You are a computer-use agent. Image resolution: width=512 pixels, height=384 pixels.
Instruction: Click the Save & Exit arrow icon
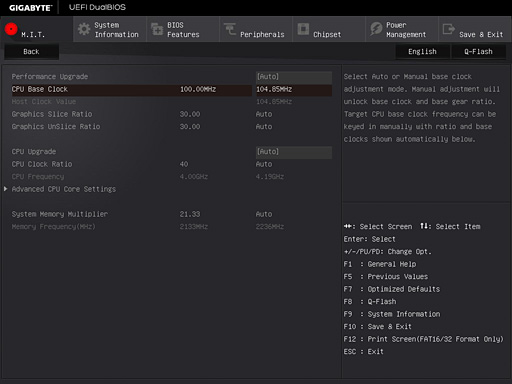coord(449,29)
